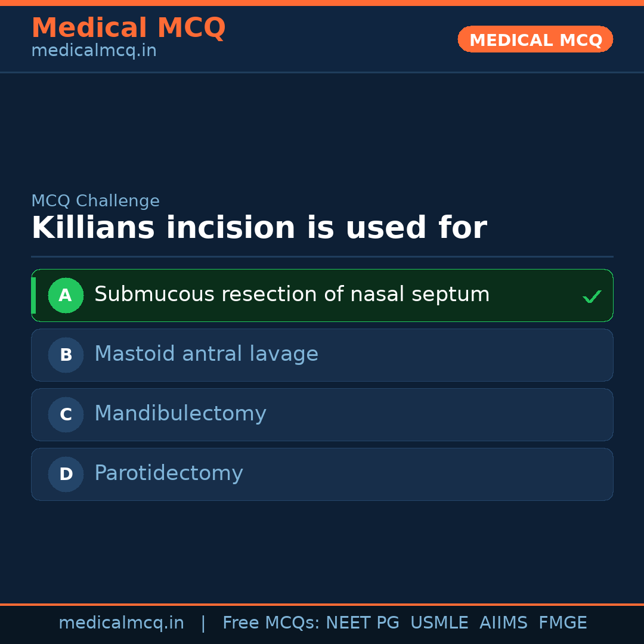Click the C letter circle
The width and height of the screenshot is (644, 644).
tap(66, 414)
